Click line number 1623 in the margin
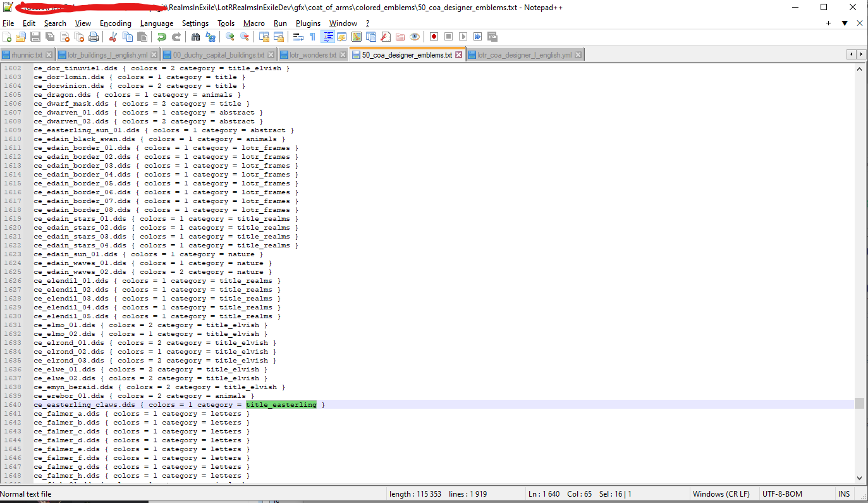 coord(13,254)
